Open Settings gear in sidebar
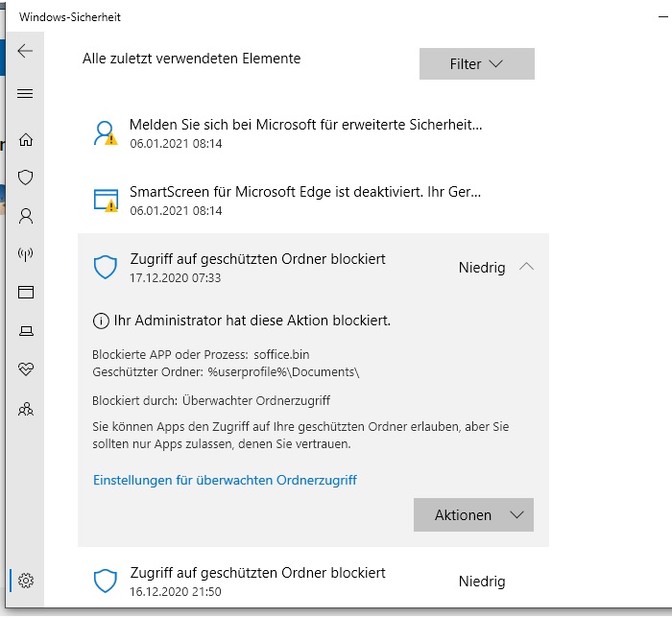 (26, 581)
